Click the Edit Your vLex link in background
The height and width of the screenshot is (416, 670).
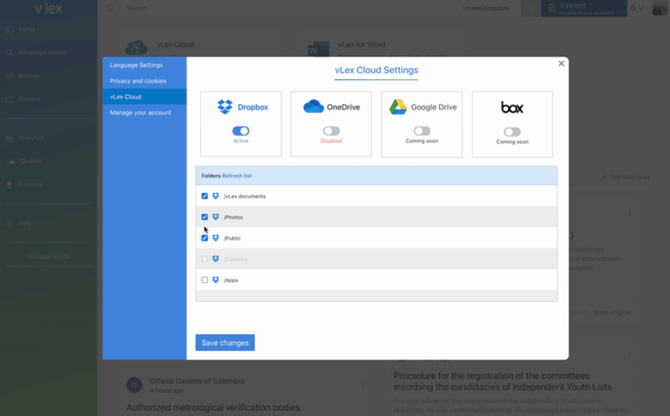point(625,177)
